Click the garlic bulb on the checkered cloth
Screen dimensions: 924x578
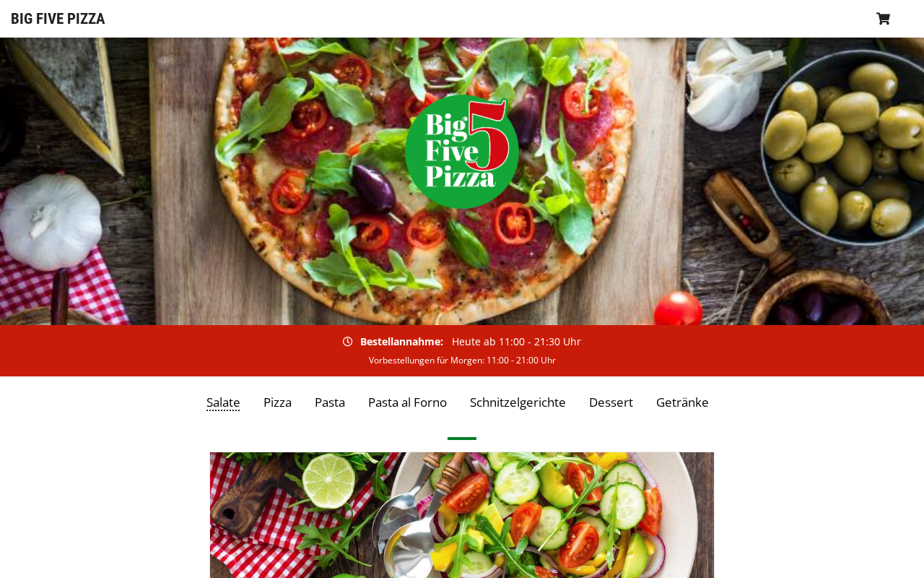tap(52, 222)
